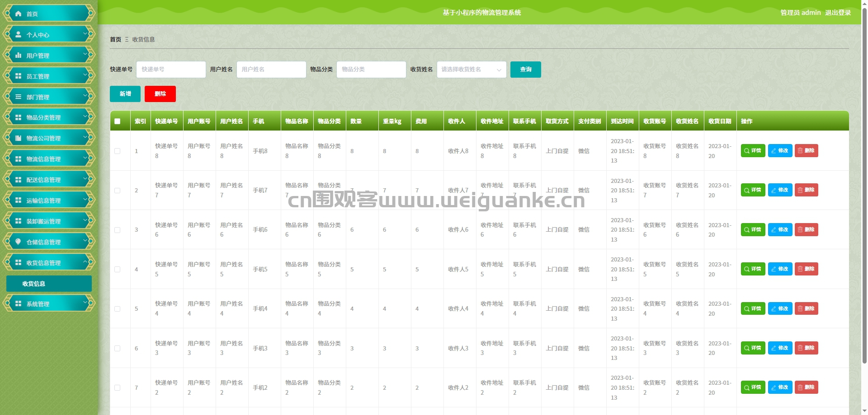Open the 收货姓名 select dropdown

[x=472, y=70]
